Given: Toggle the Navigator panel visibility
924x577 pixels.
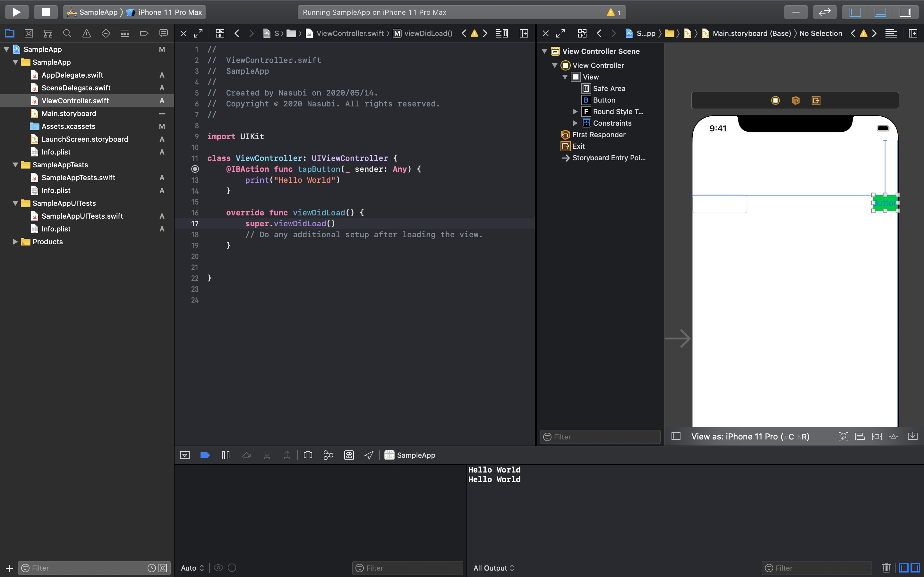Looking at the screenshot, I should tap(855, 12).
